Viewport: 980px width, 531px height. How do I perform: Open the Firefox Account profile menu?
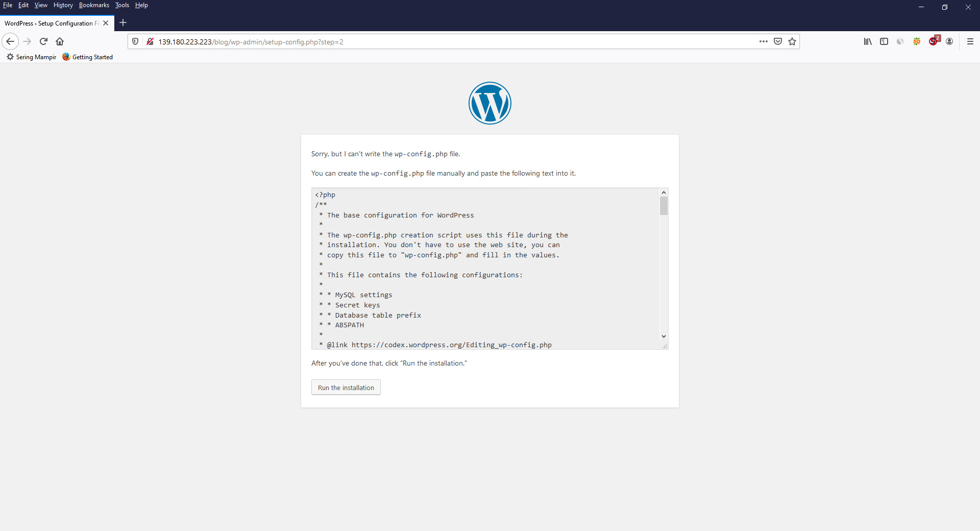949,41
